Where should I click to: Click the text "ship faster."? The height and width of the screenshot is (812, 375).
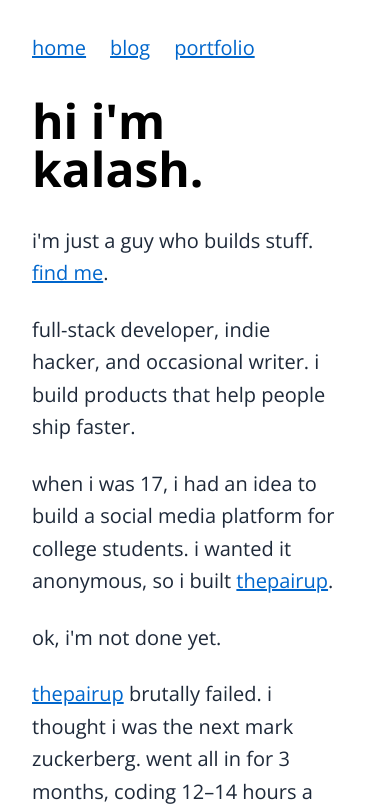(x=83, y=427)
